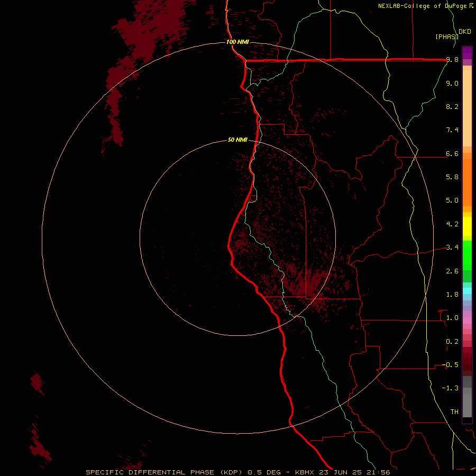
Task: Click the 3.4 scale value
Action: (x=452, y=248)
